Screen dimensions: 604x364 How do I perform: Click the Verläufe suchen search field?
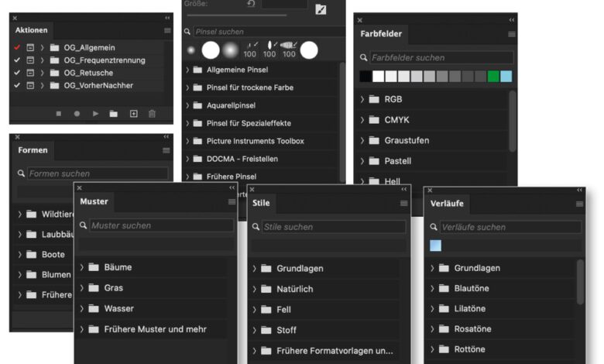coord(509,227)
